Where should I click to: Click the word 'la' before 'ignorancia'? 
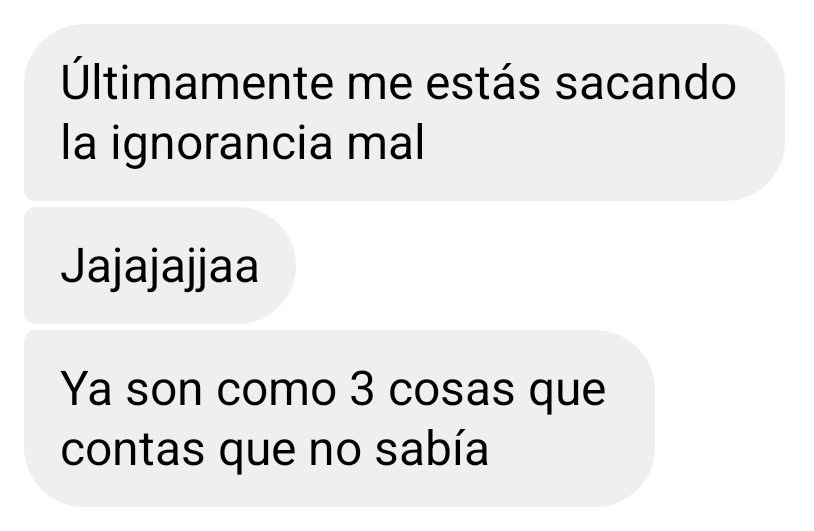point(78,141)
